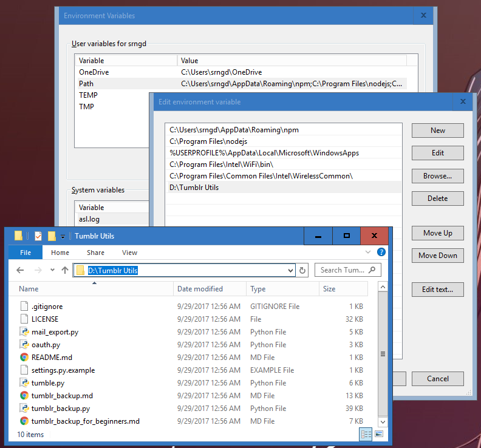Image resolution: width=481 pixels, height=448 pixels.
Task: Expand the address bar history dropdown
Action: click(x=290, y=271)
